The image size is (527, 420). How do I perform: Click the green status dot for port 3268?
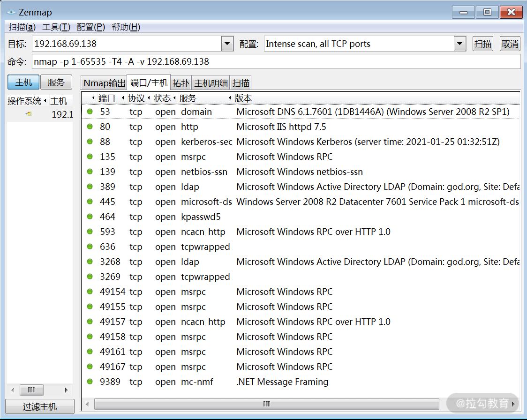90,262
